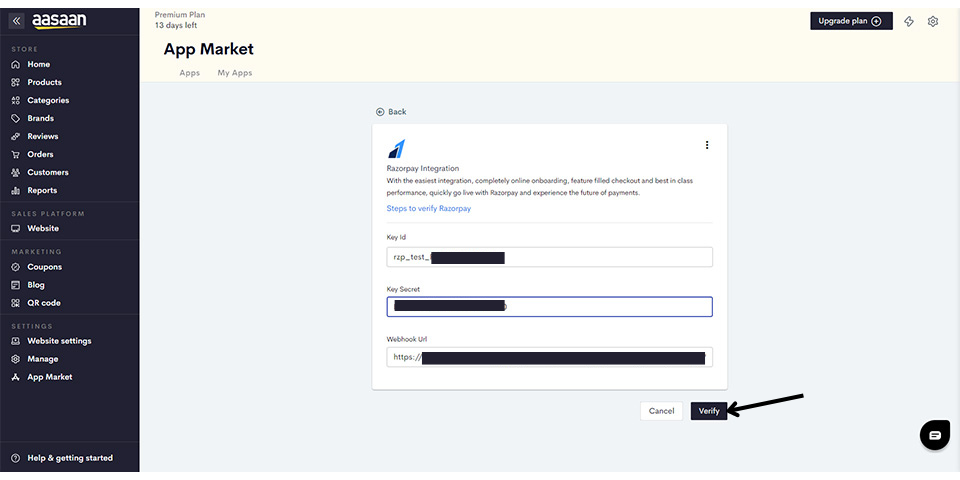960x480 pixels.
Task: Open three-dot menu on Razorpay card
Action: [x=707, y=145]
